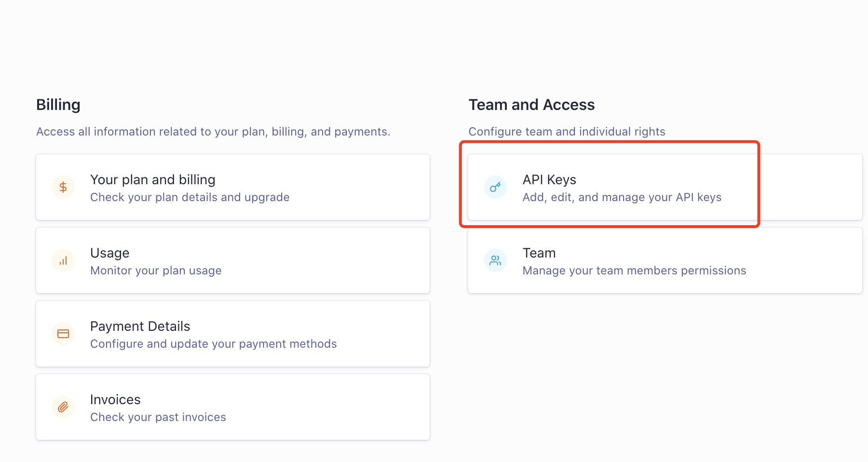Open Your plan and billing title
Image resolution: width=868 pixels, height=462 pixels.
(x=153, y=180)
